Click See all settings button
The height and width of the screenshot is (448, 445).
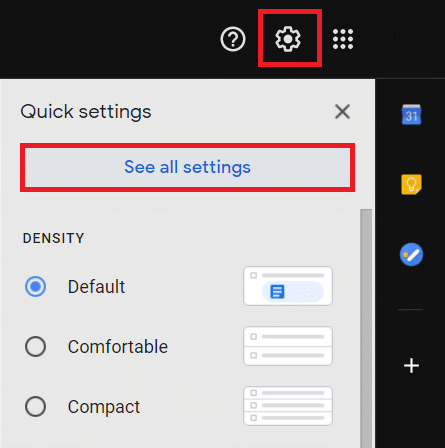coord(187,167)
